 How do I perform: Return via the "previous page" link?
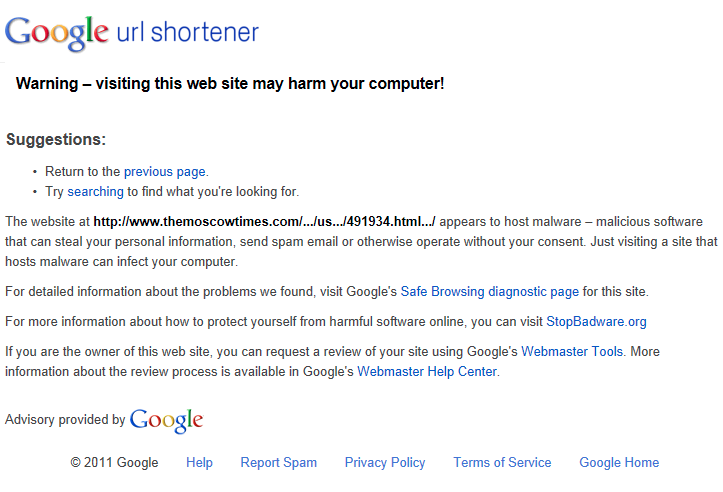(x=165, y=171)
